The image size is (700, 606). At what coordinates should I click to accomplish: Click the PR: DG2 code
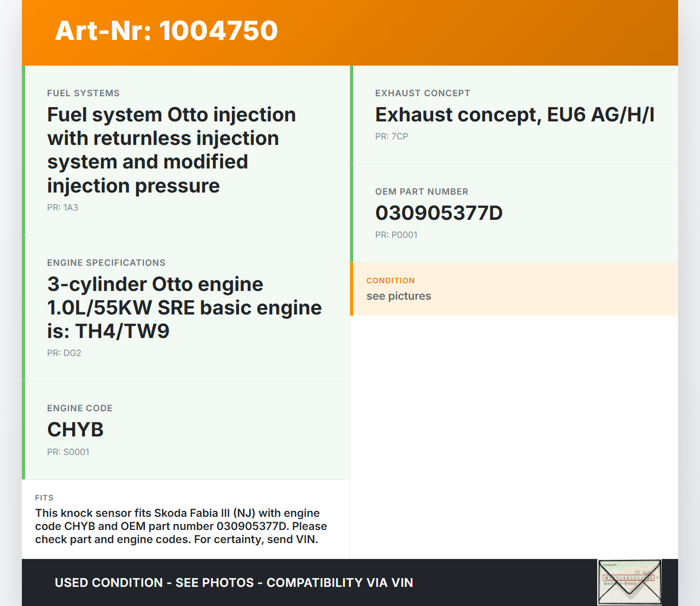[64, 353]
